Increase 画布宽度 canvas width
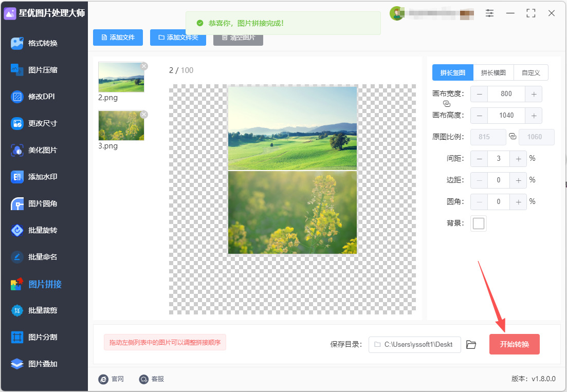Image resolution: width=567 pixels, height=392 pixels. pos(534,94)
